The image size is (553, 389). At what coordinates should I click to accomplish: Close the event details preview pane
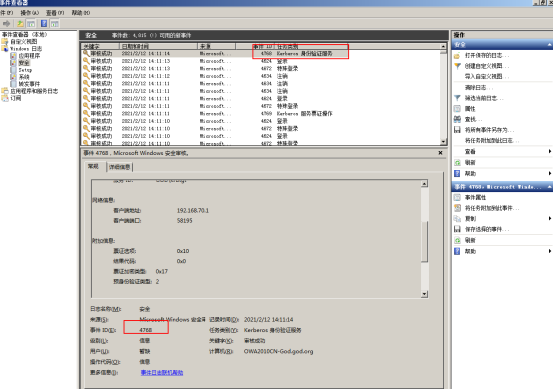(440, 153)
